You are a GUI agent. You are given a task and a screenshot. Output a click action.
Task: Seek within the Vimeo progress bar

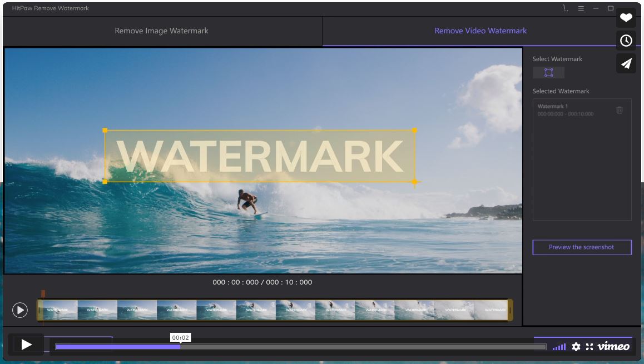point(300,347)
